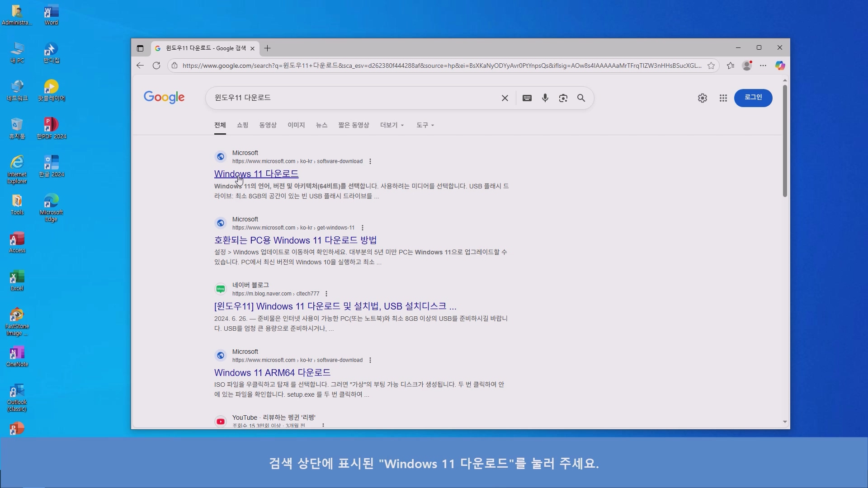Open Google apps grid menu
This screenshot has width=868, height=488.
(723, 98)
